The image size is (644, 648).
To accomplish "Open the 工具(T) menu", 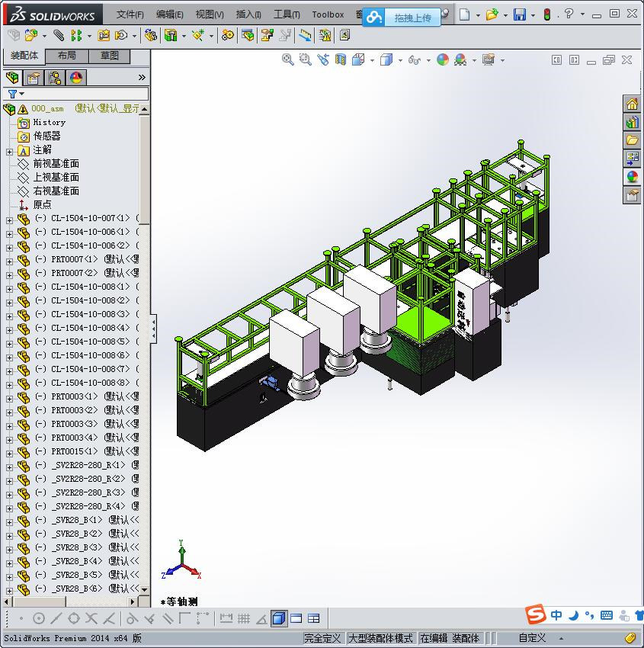I will pyautogui.click(x=287, y=14).
